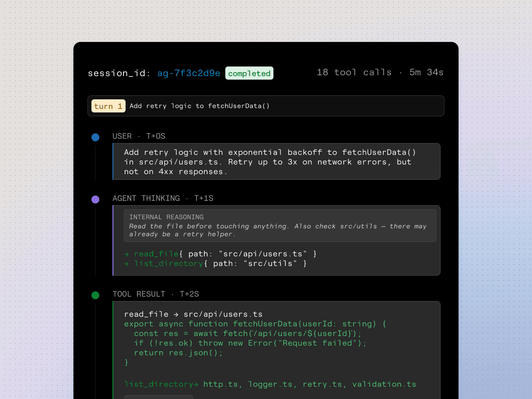Click the INTERNAL REASONING label
The height and width of the screenshot is (399, 532).
tap(167, 217)
